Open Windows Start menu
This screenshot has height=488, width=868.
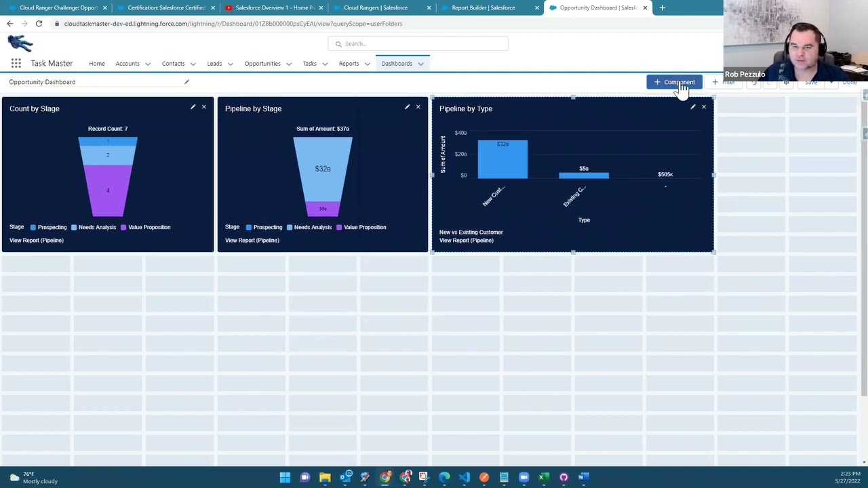[x=285, y=477]
